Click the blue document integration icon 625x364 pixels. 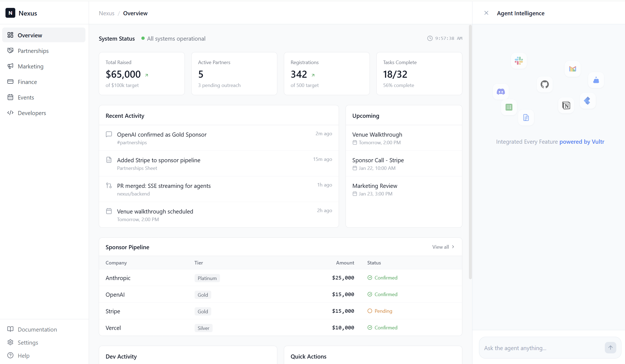click(526, 118)
